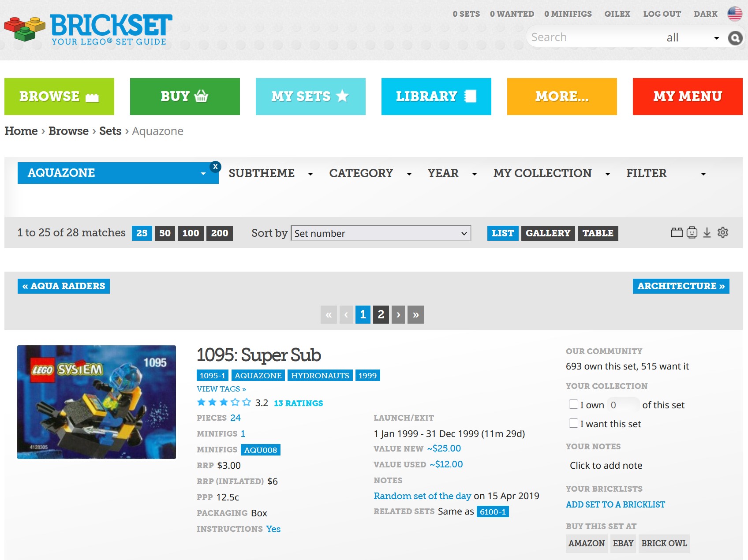Open the More... menu
Viewport: 748px width, 560px height.
coord(562,97)
